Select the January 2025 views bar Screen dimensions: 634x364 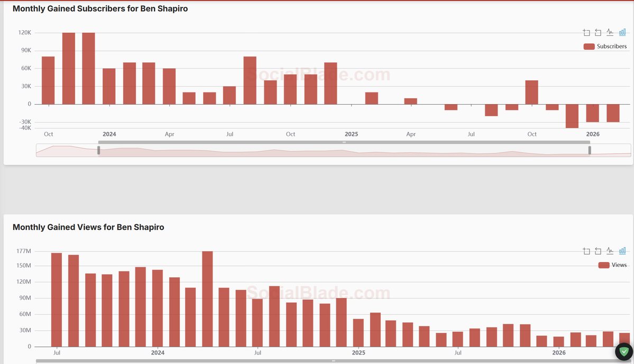358,333
